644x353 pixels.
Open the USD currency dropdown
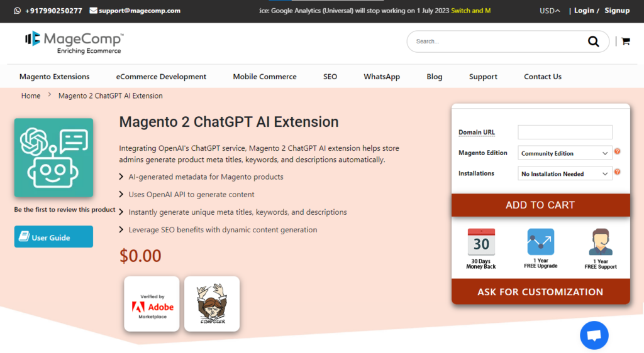550,11
